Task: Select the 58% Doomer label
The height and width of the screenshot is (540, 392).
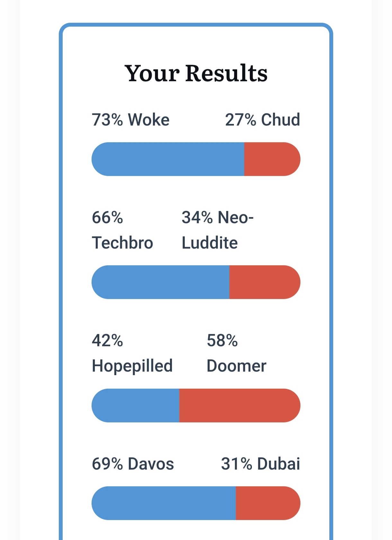Action: [x=236, y=353]
